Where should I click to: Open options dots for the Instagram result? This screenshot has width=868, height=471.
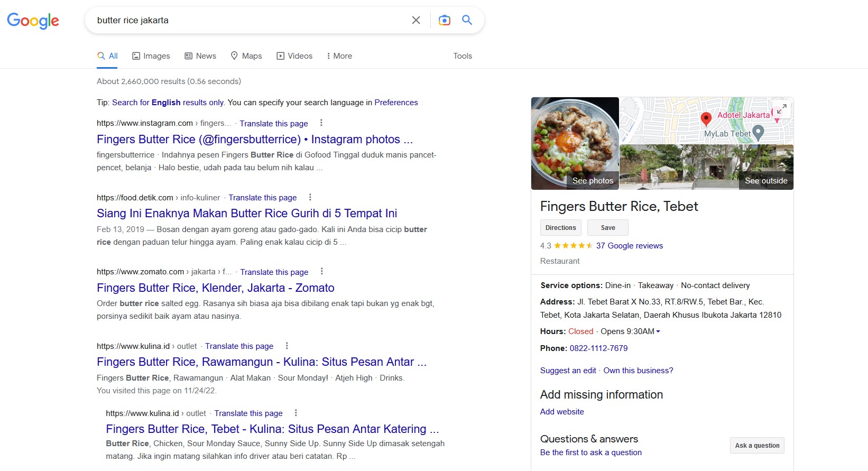[x=321, y=123]
